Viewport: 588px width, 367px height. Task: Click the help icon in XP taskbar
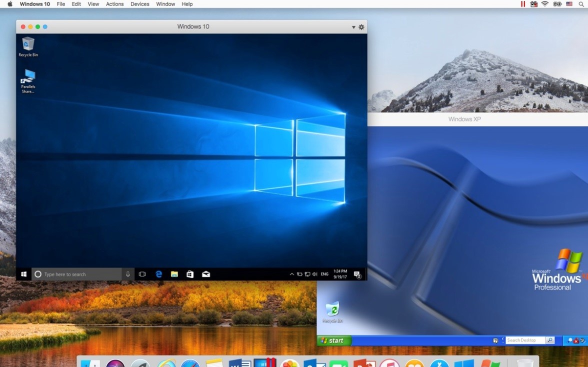pos(495,340)
